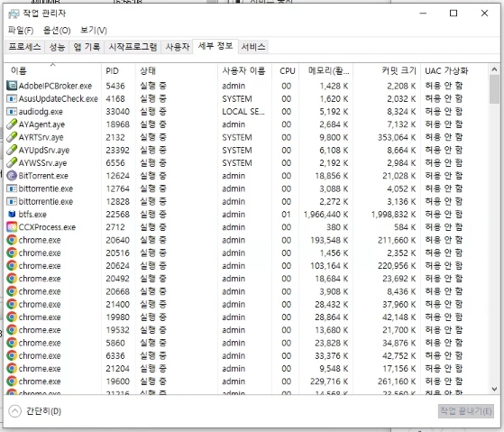Sort by the CPU column header
This screenshot has width=504, height=432.
click(x=286, y=70)
